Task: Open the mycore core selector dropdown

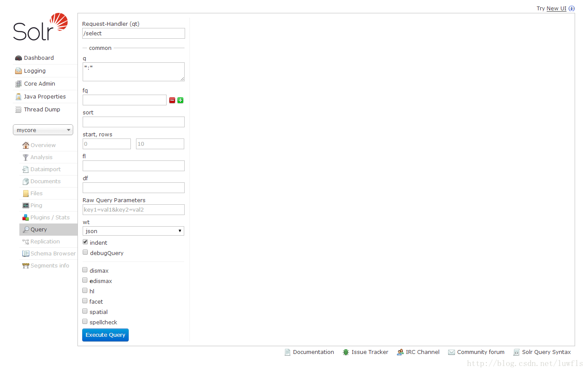Action: pos(43,130)
